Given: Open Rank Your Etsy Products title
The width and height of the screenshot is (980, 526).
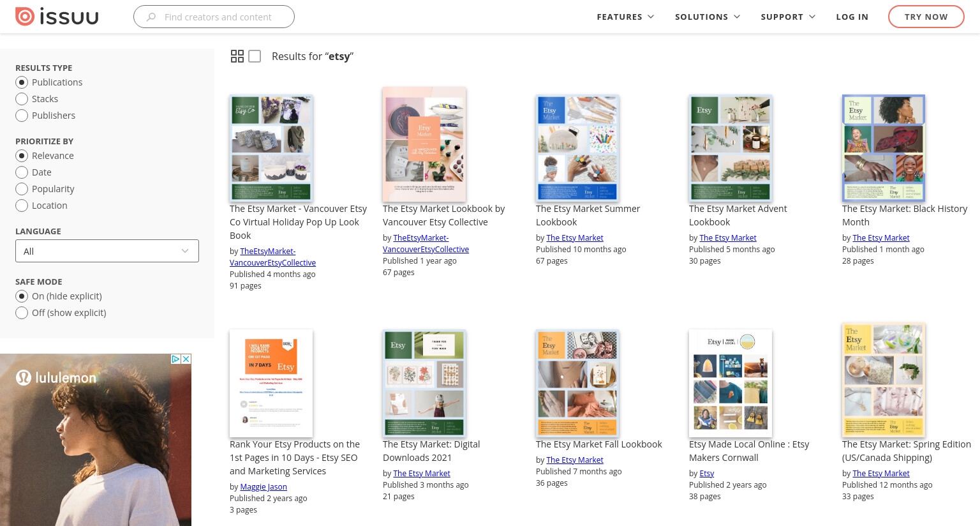Looking at the screenshot, I should tap(295, 458).
